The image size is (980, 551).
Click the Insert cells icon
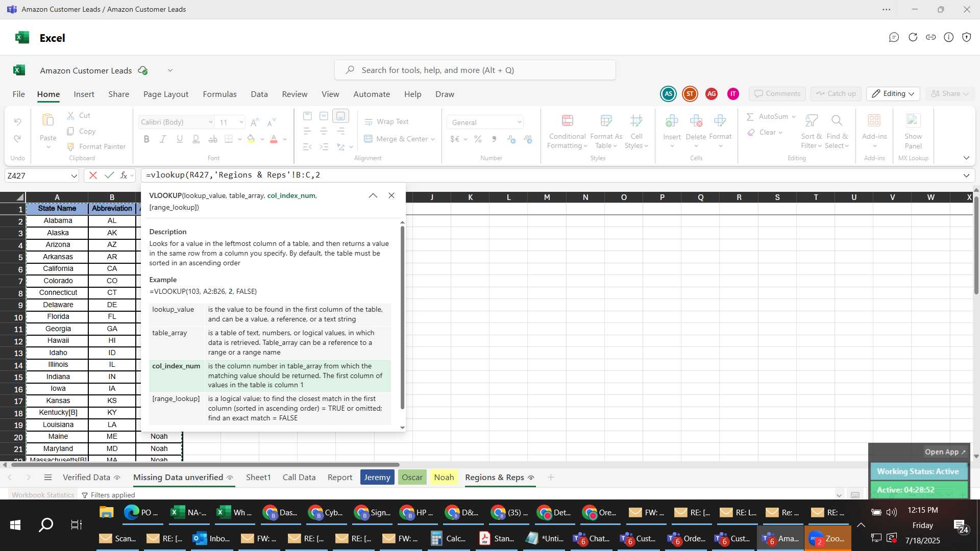(672, 121)
